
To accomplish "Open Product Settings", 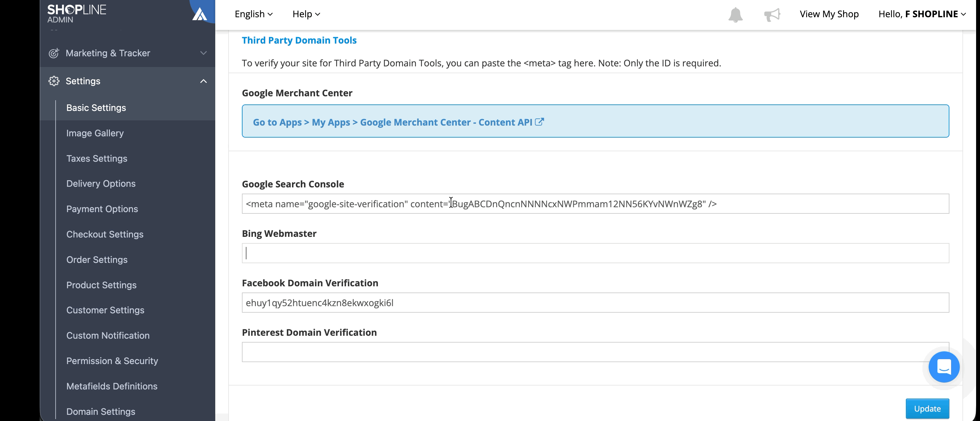I will point(101,285).
